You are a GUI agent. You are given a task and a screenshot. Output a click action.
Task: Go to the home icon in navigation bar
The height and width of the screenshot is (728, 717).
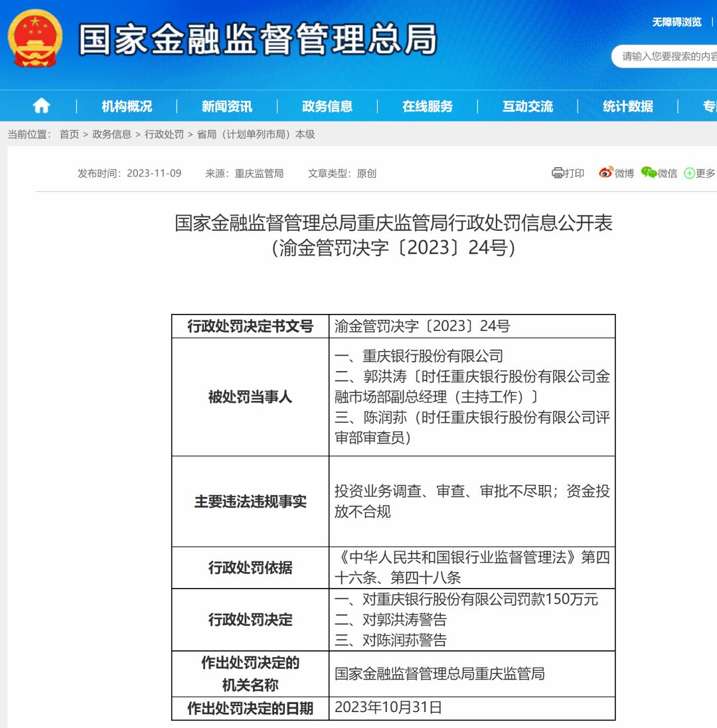[x=41, y=106]
